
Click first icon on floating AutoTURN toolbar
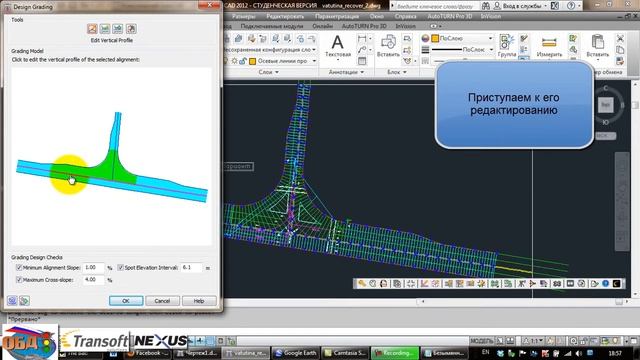362,284
